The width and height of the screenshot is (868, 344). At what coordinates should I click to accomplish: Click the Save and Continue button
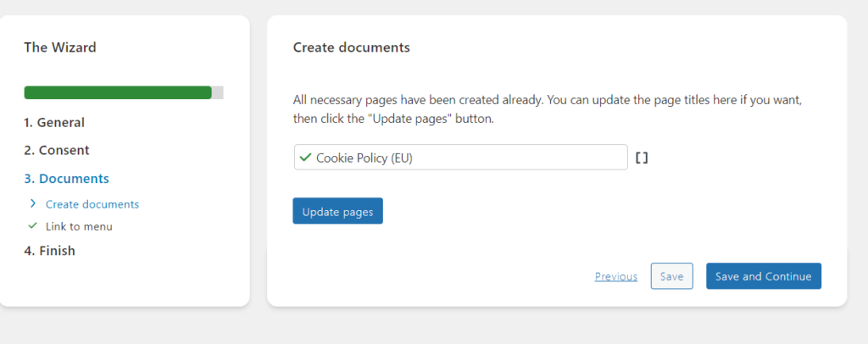click(763, 276)
